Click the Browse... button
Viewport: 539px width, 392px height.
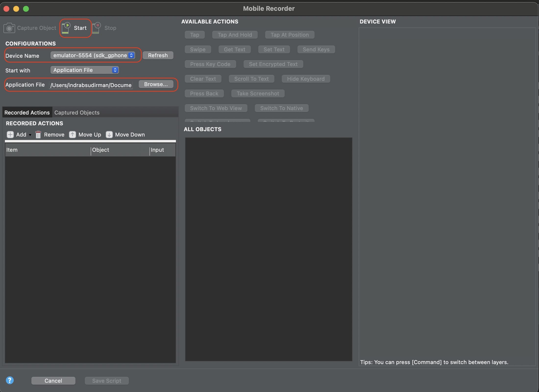[156, 84]
